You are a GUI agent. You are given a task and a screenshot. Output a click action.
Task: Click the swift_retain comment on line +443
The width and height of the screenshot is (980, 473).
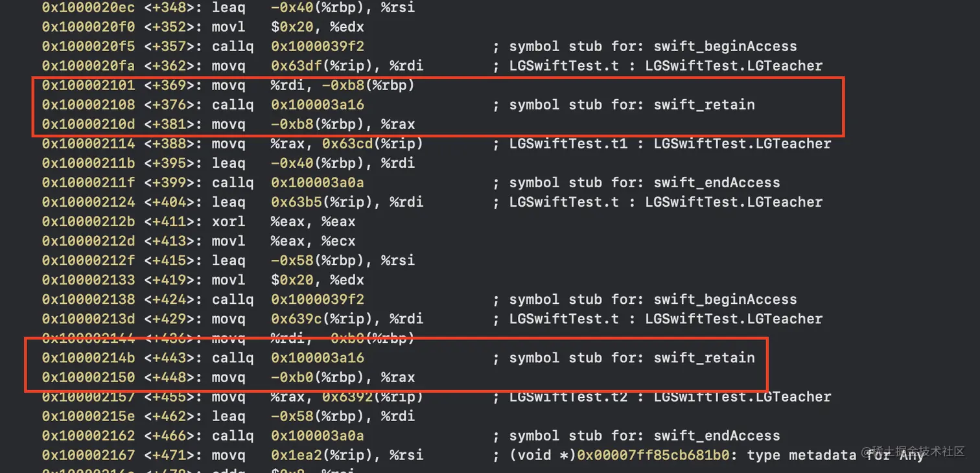point(632,358)
